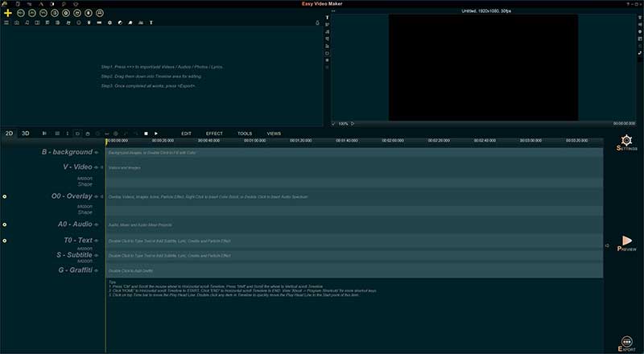Viewport: 644px width, 354px height.
Task: Click the small microphone icon in media toolbar
Action: tap(89, 23)
